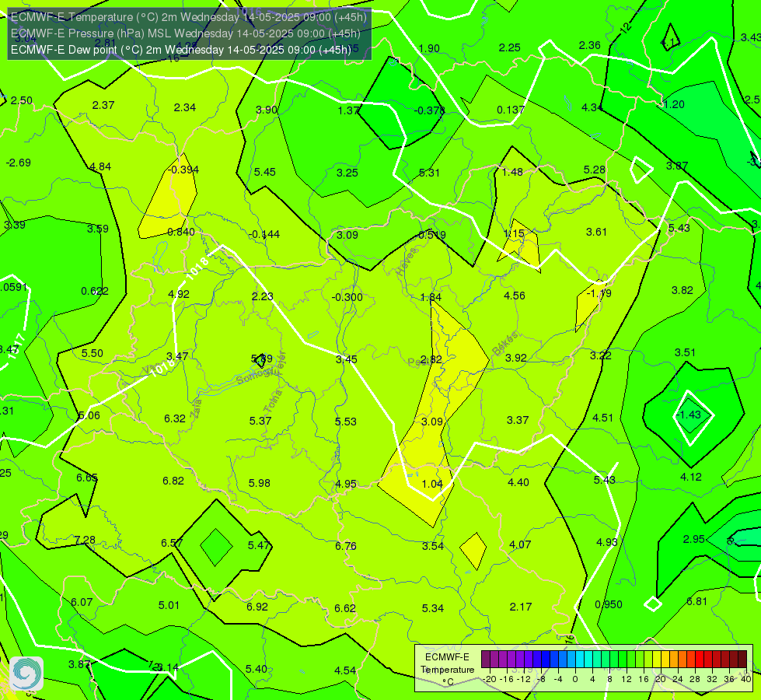Click the dew point value 4.92
Viewport: 761px width, 700px height.
(x=179, y=294)
